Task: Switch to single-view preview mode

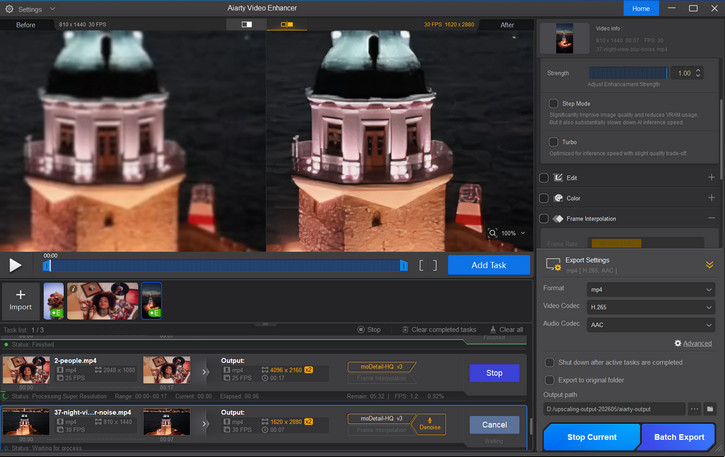Action: (x=246, y=24)
